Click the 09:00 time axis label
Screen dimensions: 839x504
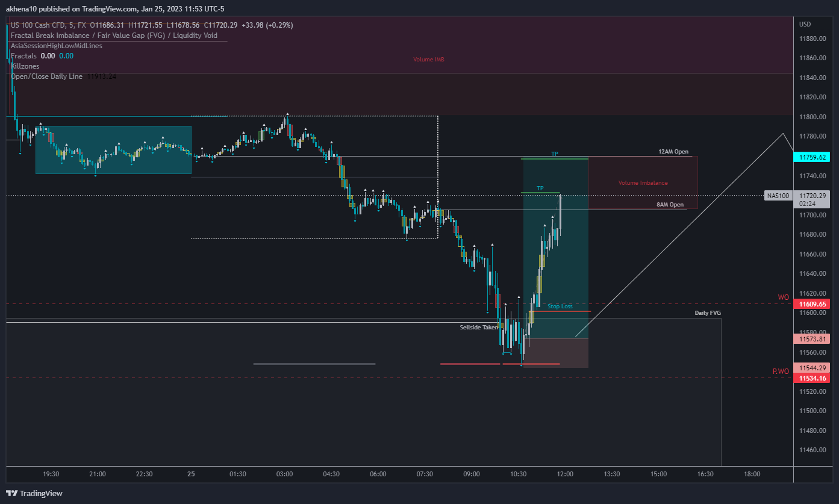(x=472, y=474)
